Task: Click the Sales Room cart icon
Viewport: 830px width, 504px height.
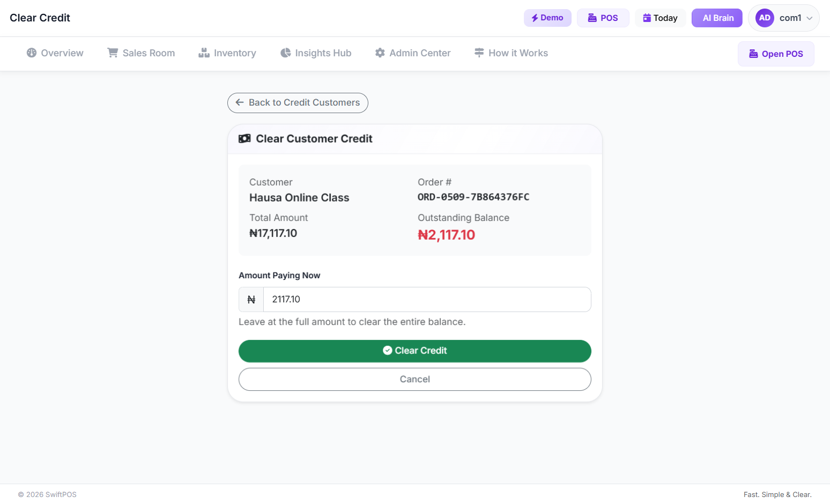Action: [x=113, y=53]
